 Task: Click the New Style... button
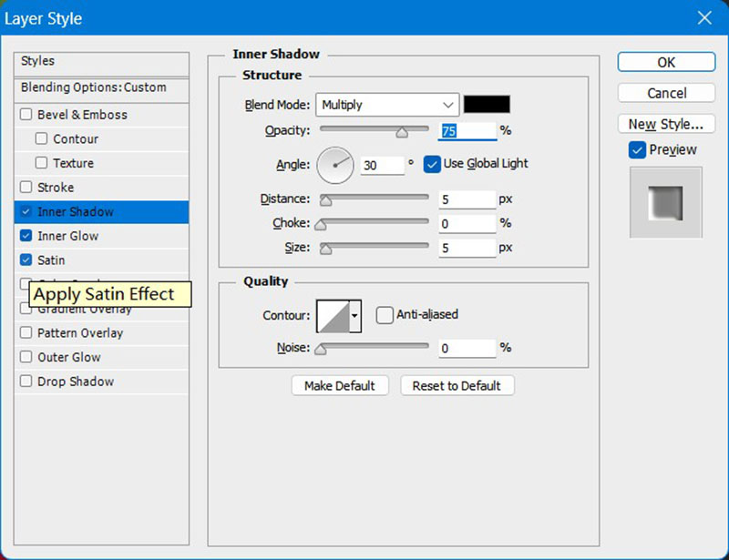pyautogui.click(x=666, y=124)
